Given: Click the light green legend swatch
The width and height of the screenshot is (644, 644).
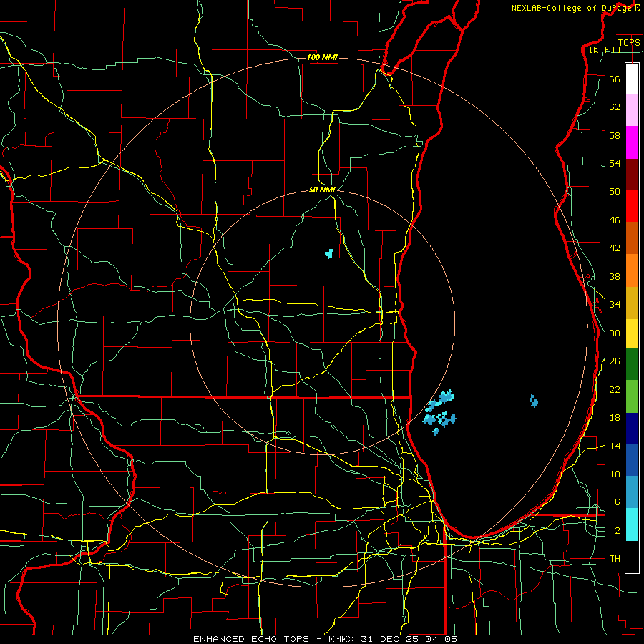Looking at the screenshot, I should 632,396.
